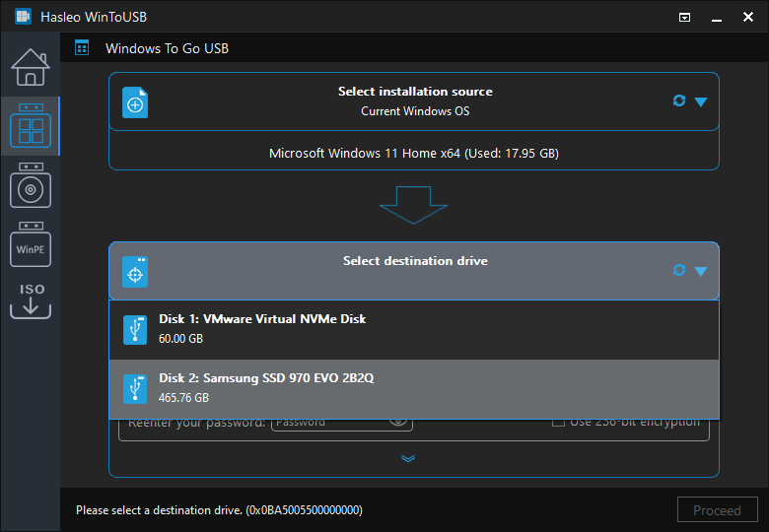Open the WinPE bootable USB sidebar icon
The width and height of the screenshot is (769, 532).
coord(31,244)
